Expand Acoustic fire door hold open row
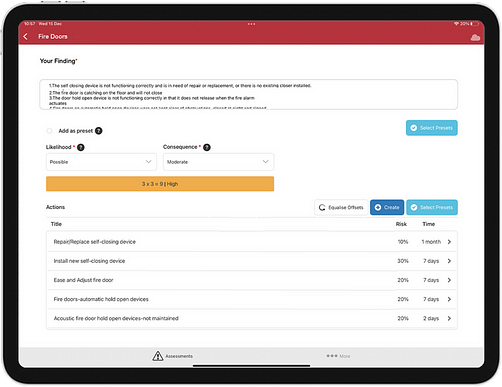Image resolution: width=502 pixels, height=387 pixels. click(252, 318)
